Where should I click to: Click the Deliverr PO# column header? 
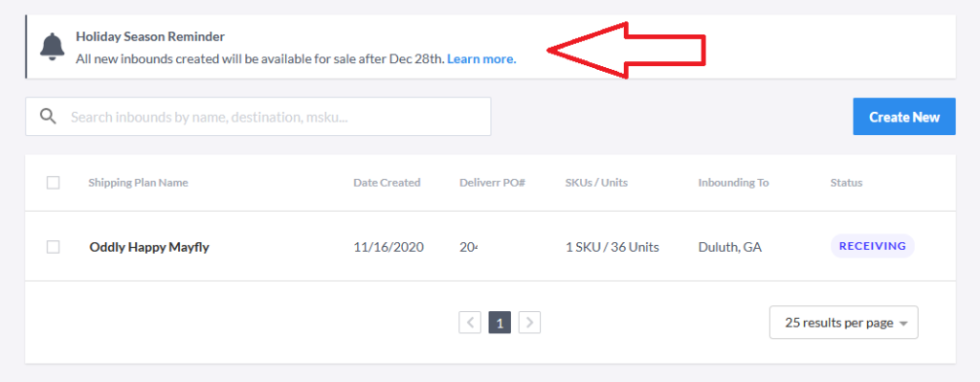[492, 183]
